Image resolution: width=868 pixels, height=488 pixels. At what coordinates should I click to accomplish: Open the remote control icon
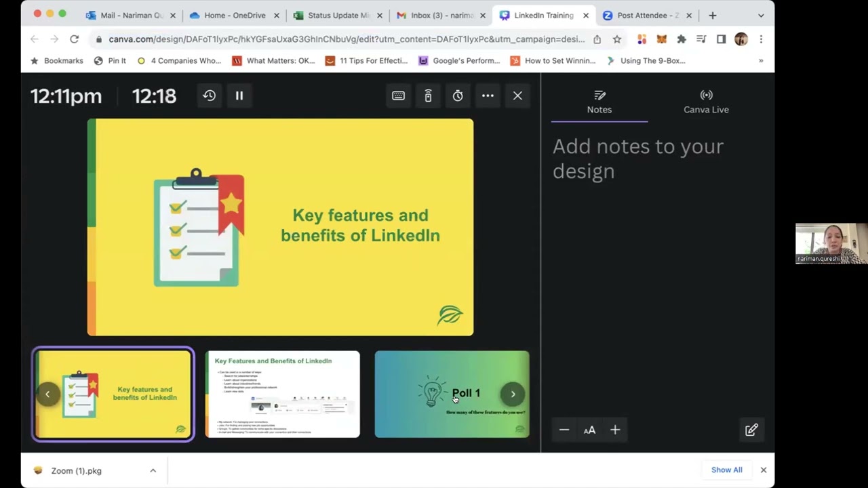pyautogui.click(x=428, y=96)
